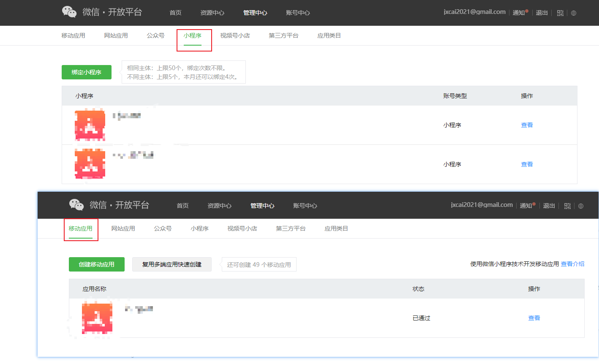Switch to 公众号 tab in the upper window
599x364 pixels.
coord(155,35)
